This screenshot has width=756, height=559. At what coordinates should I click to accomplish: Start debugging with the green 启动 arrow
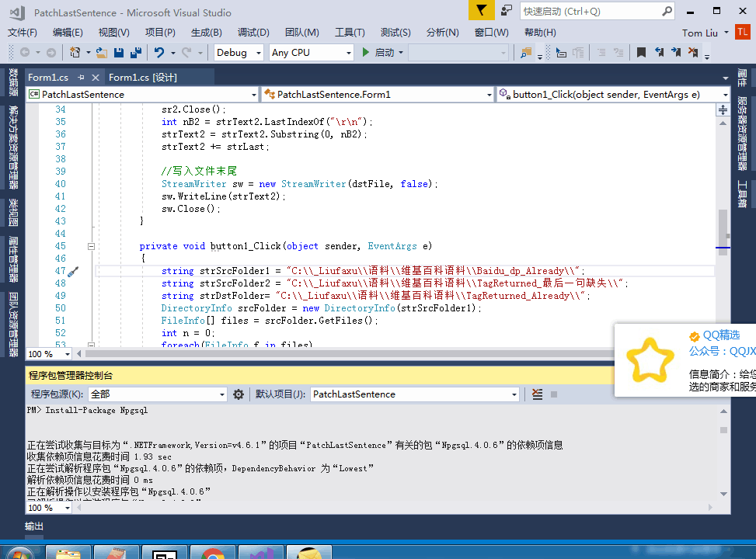365,52
